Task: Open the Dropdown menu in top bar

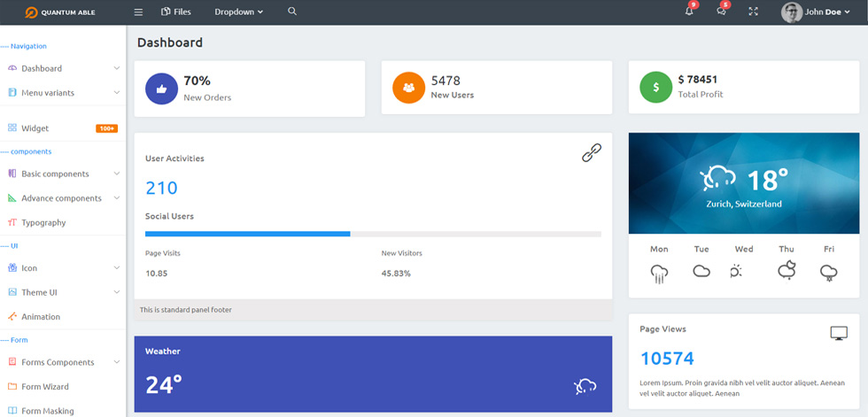Action: pyautogui.click(x=238, y=12)
